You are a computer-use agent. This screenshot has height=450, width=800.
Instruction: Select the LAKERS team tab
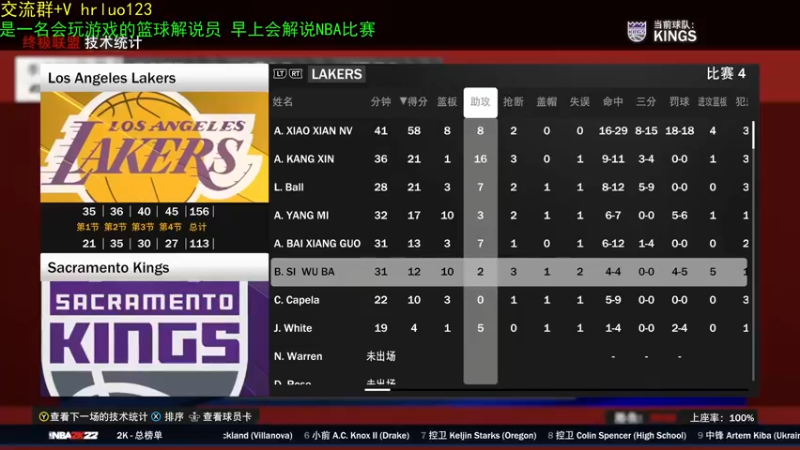pos(336,74)
